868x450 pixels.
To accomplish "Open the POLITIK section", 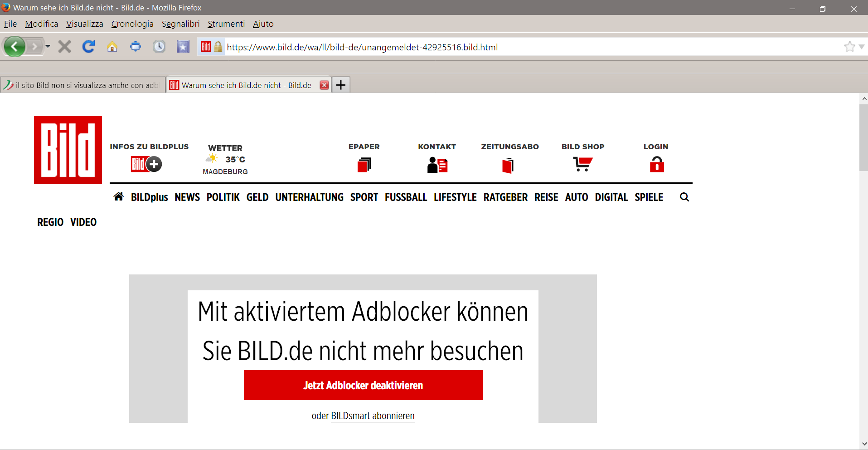I will tap(223, 197).
